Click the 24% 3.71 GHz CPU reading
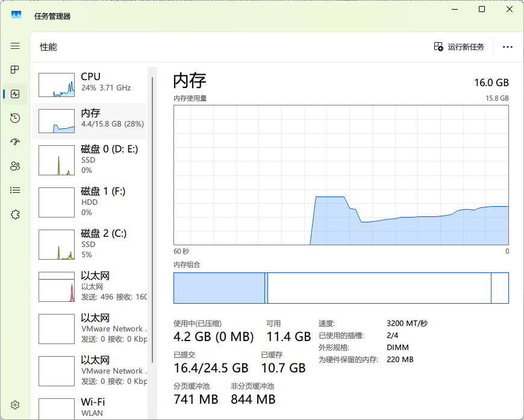Image resolution: width=524 pixels, height=420 pixels. pyautogui.click(x=106, y=88)
